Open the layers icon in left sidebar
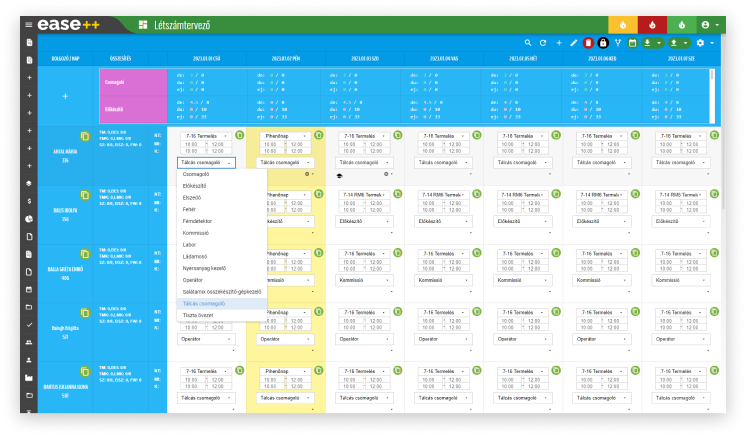 29,184
